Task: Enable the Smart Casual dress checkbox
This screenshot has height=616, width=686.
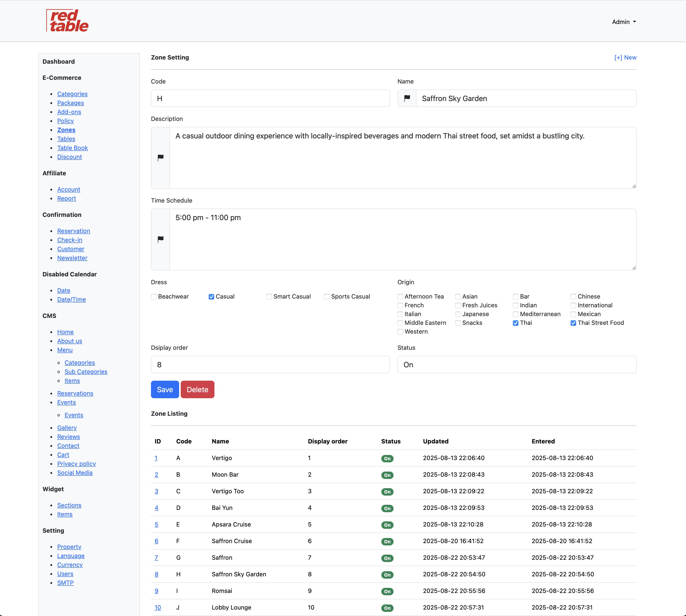Action: click(x=269, y=297)
